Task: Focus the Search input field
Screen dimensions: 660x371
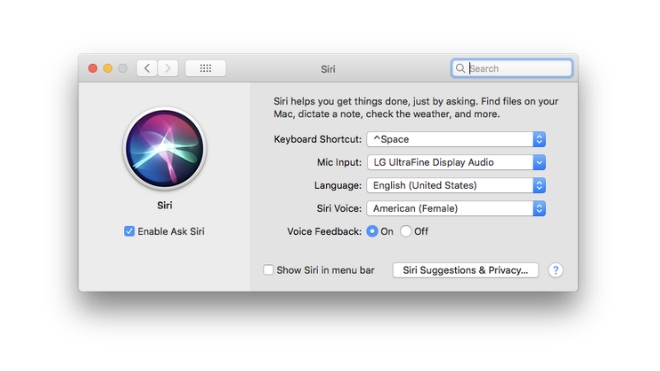Action: tap(512, 68)
